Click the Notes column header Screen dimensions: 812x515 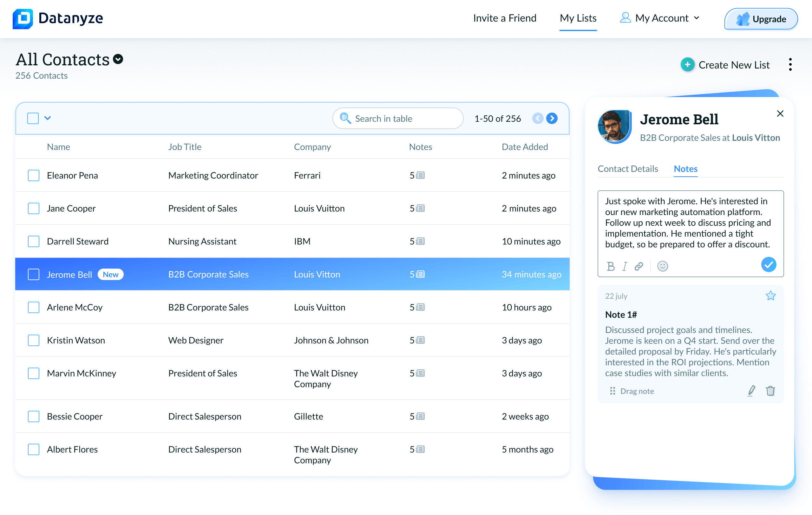[x=421, y=147]
